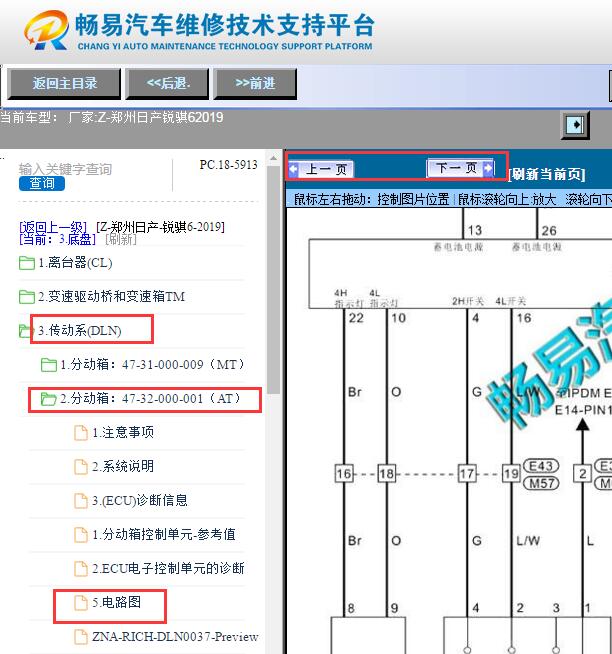Click the gray 刷新 link
This screenshot has height=654, width=612.
point(121,239)
